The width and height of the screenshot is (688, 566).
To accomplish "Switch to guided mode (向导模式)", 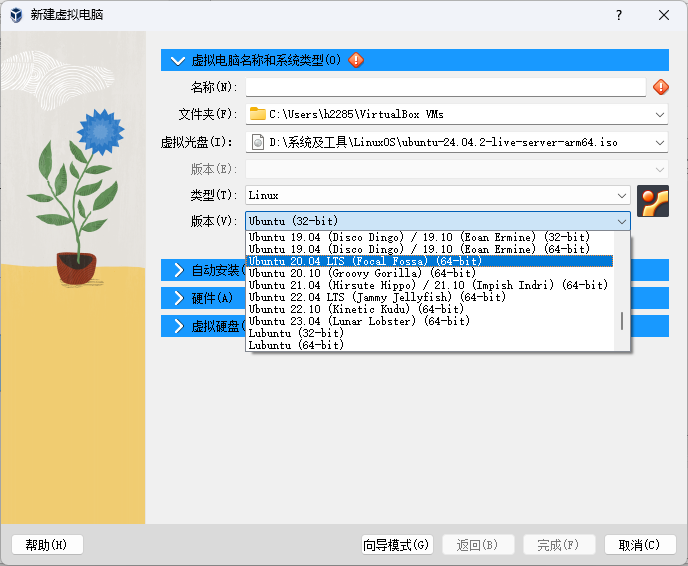I will coord(397,545).
